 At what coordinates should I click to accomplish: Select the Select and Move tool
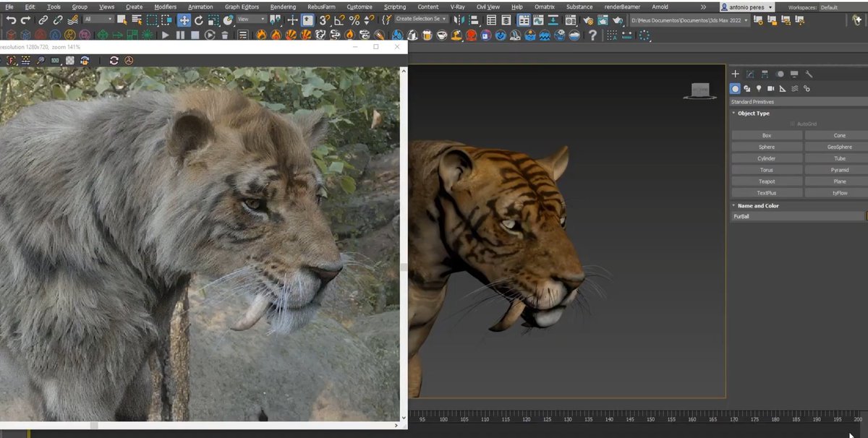coord(184,20)
